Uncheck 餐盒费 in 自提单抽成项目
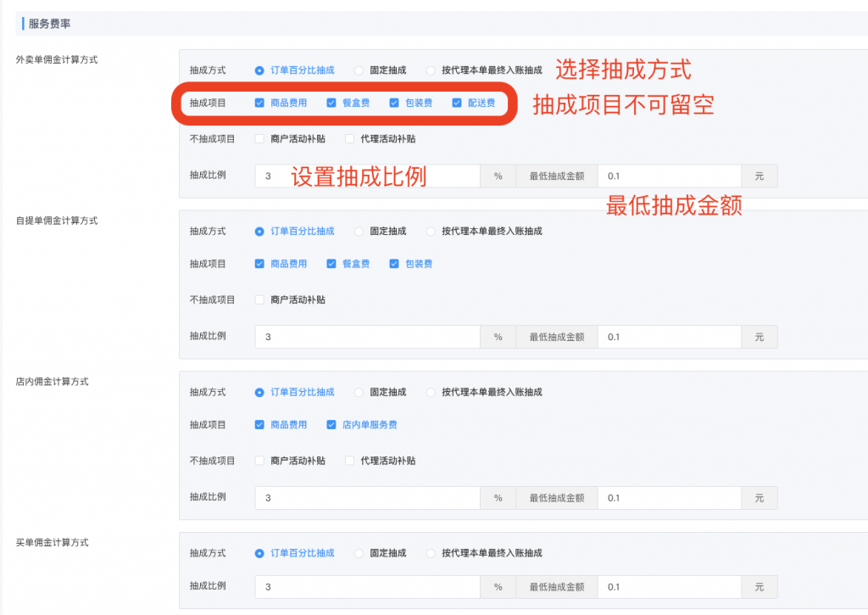 tap(331, 263)
